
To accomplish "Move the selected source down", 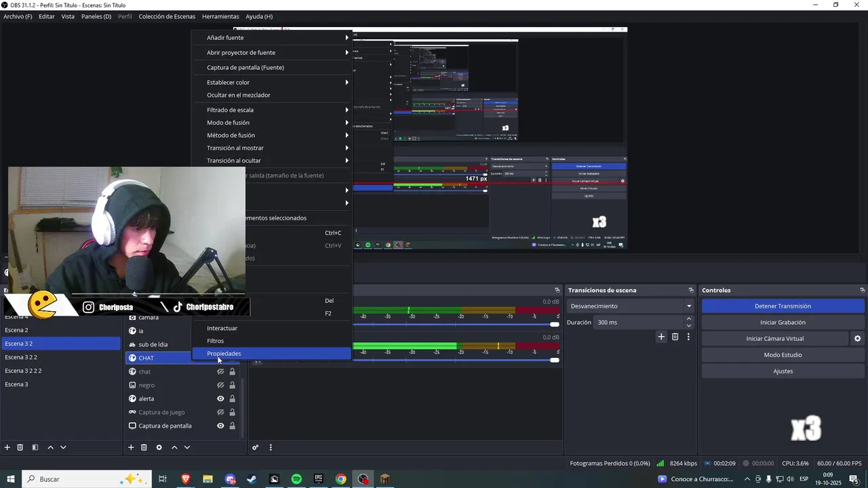I will [x=187, y=447].
